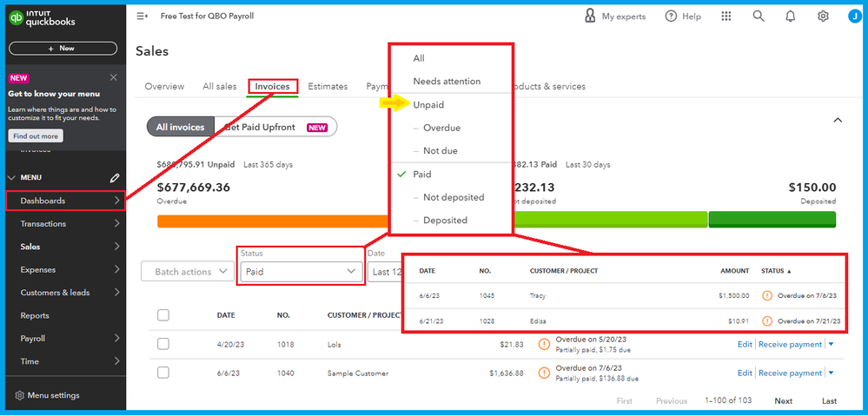Click Menu settings gear icon
The image size is (868, 416).
pos(20,395)
